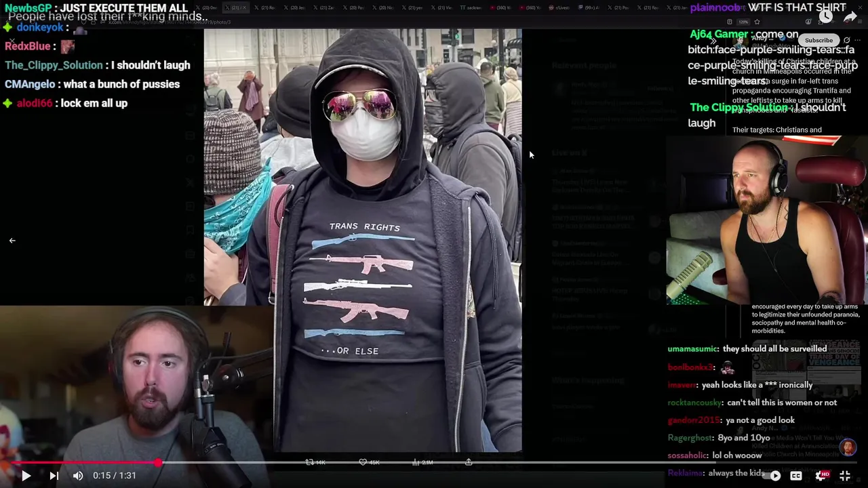Mute the video volume
This screenshot has width=868, height=488.
click(78, 476)
